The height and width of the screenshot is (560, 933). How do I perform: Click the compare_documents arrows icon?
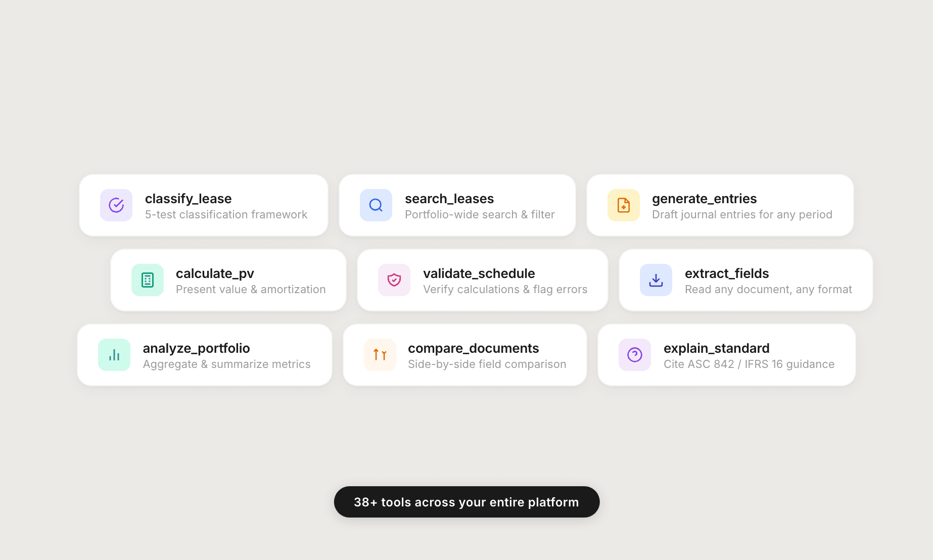point(380,355)
